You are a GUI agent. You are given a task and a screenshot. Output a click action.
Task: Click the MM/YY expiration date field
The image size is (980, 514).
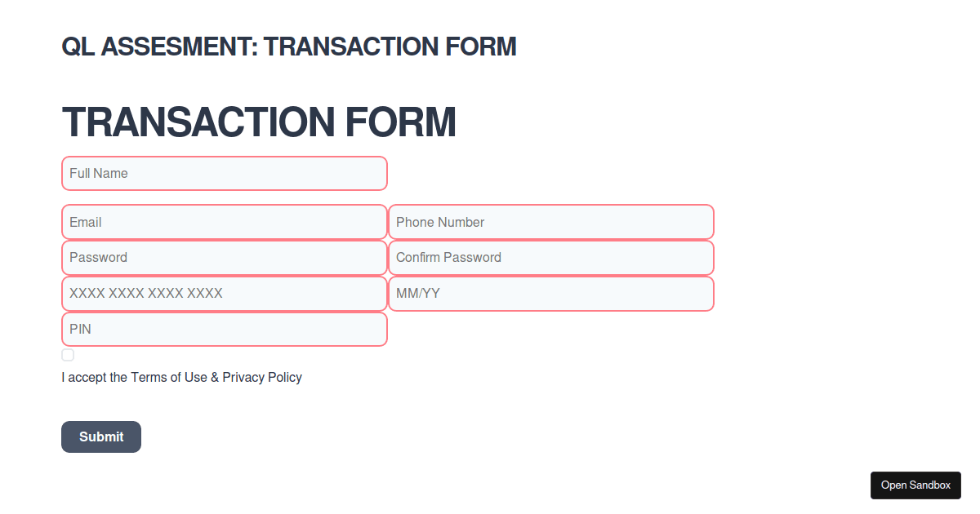(551, 293)
